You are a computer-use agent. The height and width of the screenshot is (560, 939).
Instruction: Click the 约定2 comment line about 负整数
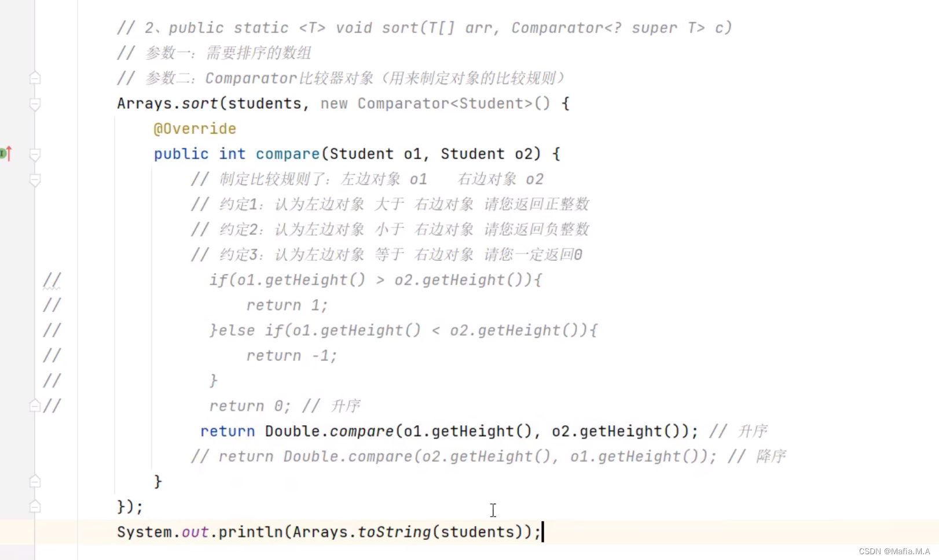coord(390,230)
